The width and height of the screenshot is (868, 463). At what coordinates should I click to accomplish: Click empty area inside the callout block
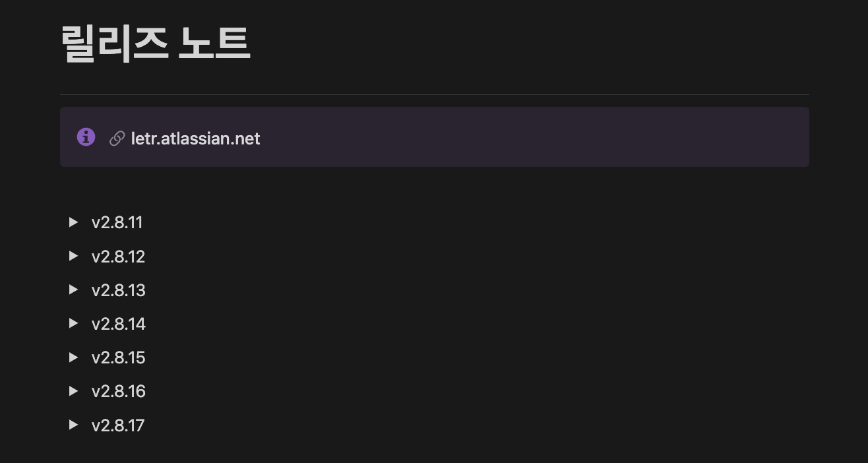click(528, 137)
